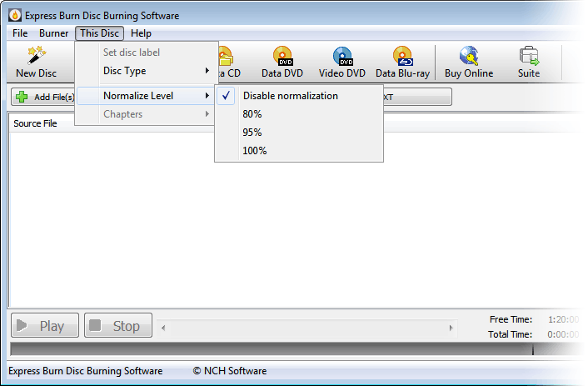Click the partially hidden Data CD icon

[x=227, y=56]
